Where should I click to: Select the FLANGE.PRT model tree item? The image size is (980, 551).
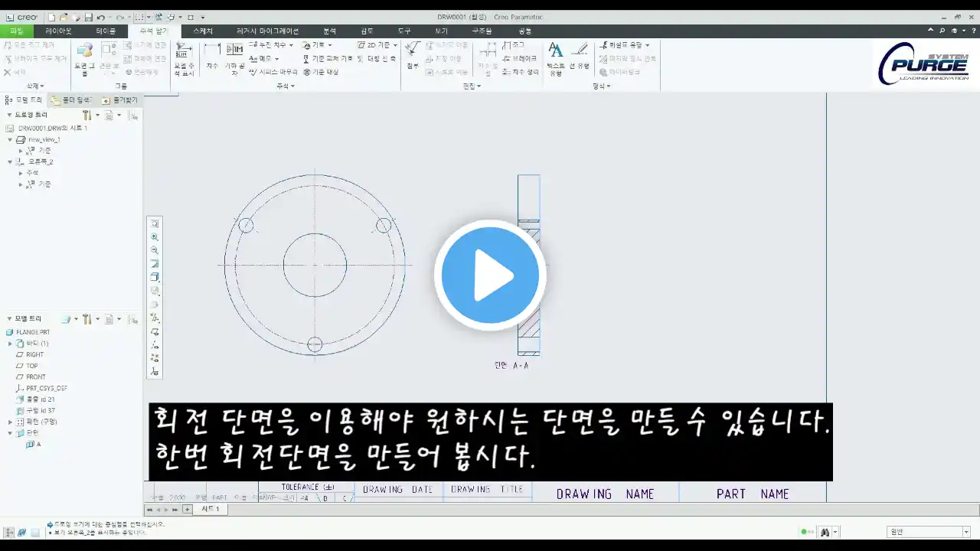pyautogui.click(x=28, y=332)
